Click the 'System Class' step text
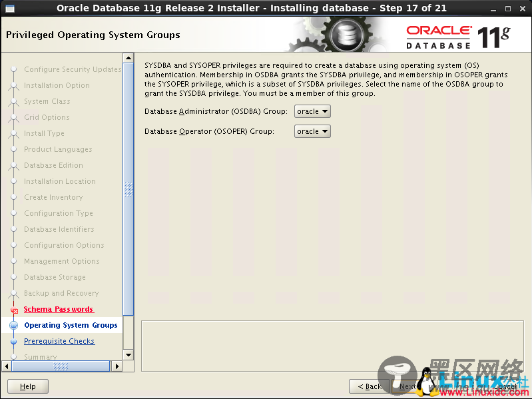Image resolution: width=532 pixels, height=399 pixels. click(47, 101)
